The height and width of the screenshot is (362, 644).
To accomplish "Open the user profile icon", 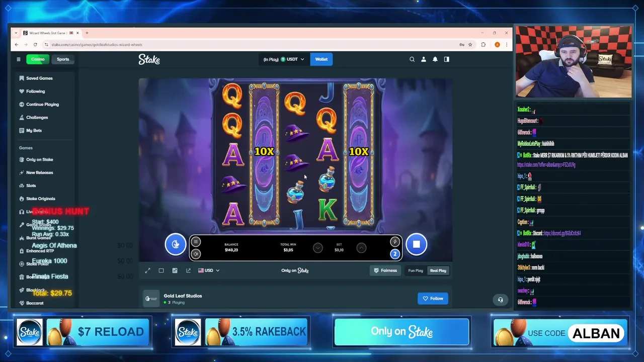I will pyautogui.click(x=424, y=59).
